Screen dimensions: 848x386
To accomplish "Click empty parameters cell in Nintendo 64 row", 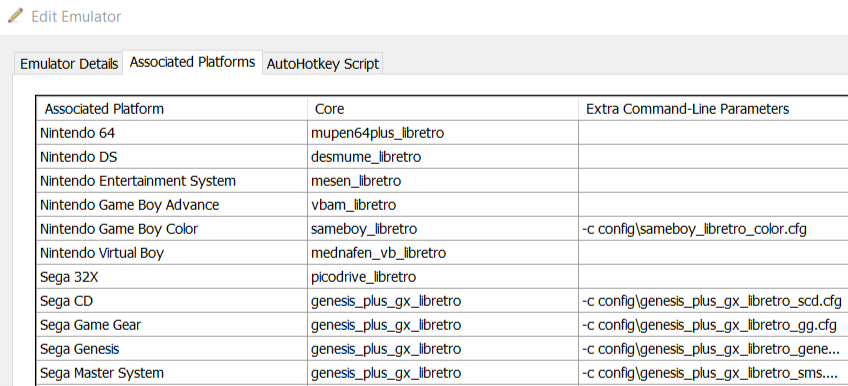I will click(713, 133).
